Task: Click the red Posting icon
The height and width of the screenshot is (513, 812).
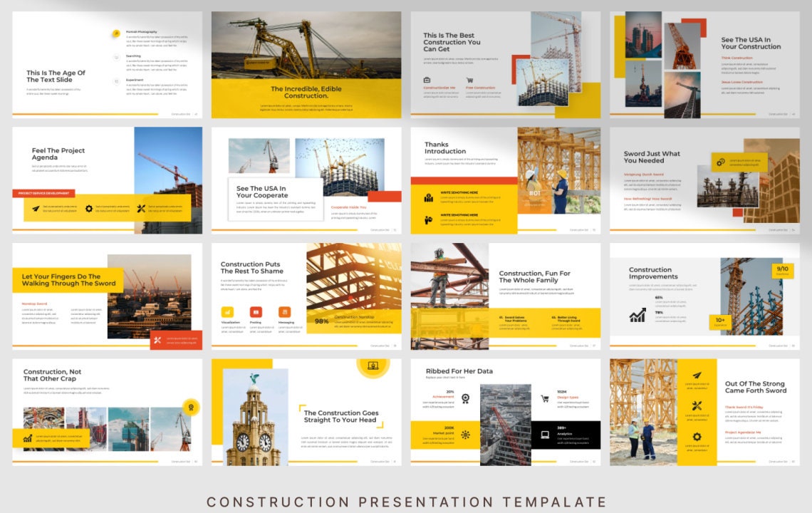Action: [x=256, y=311]
